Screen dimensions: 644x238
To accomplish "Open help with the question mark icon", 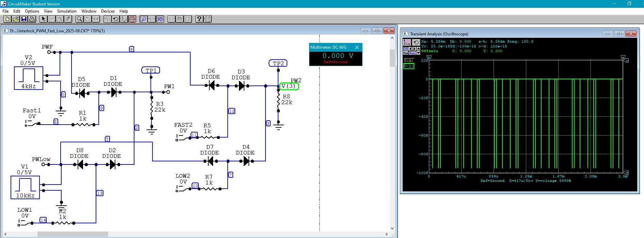I will pos(199,19).
